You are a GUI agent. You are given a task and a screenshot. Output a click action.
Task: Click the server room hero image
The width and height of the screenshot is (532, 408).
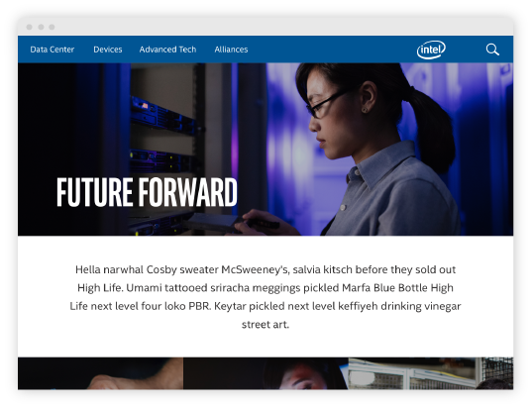click(x=266, y=150)
